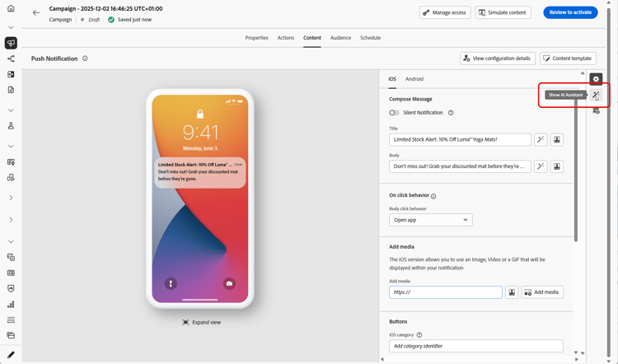Collapse sidebar section chevron above flask icon

point(11,110)
